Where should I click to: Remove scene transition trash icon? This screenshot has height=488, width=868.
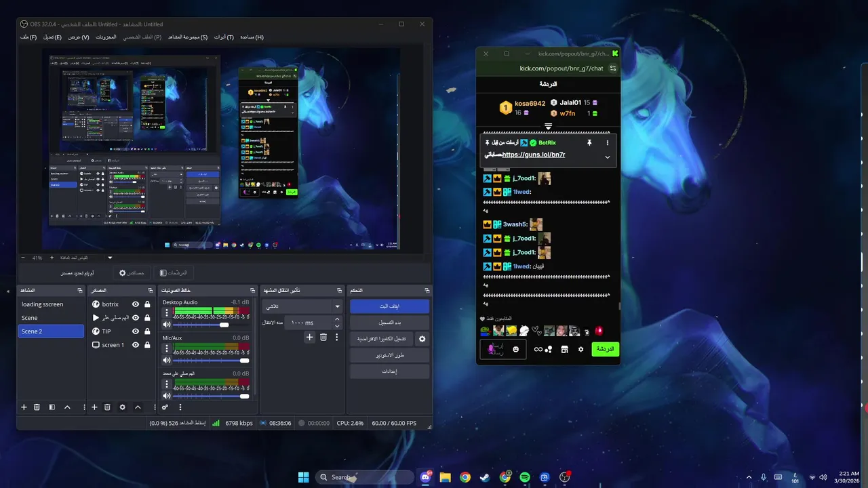pyautogui.click(x=323, y=337)
